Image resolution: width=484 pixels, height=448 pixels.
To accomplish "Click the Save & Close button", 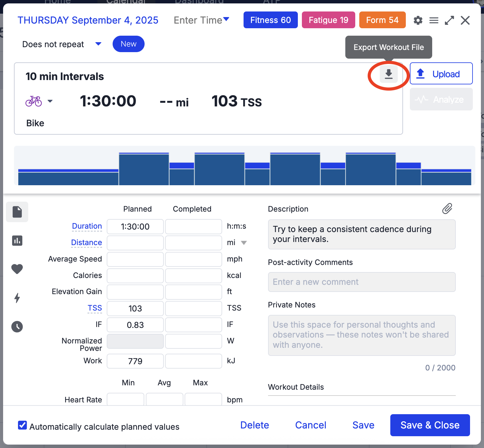I will (x=430, y=425).
